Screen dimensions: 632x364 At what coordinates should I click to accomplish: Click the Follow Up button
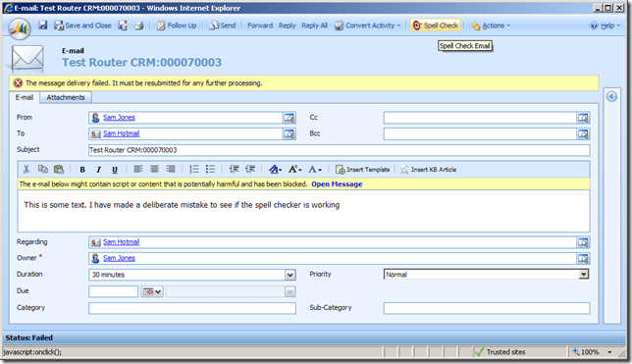pyautogui.click(x=177, y=26)
